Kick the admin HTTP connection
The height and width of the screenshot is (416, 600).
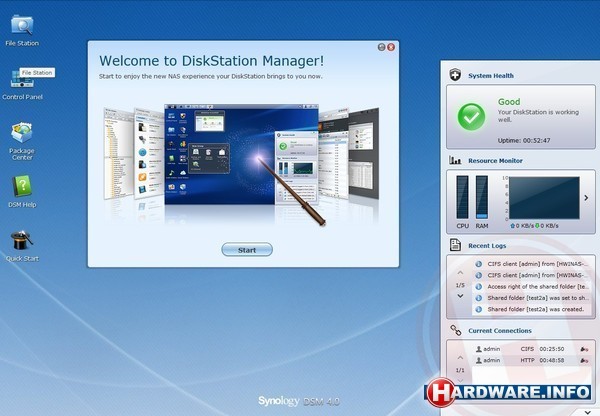tap(584, 361)
